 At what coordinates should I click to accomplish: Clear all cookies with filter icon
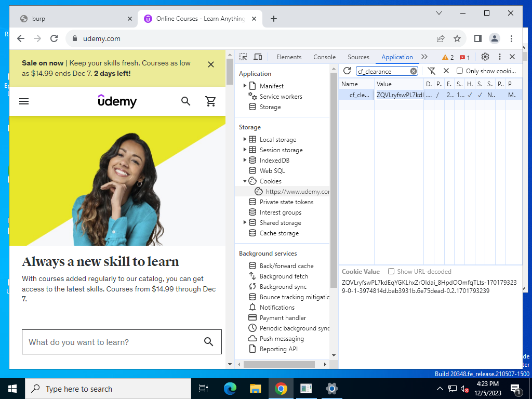(x=431, y=71)
